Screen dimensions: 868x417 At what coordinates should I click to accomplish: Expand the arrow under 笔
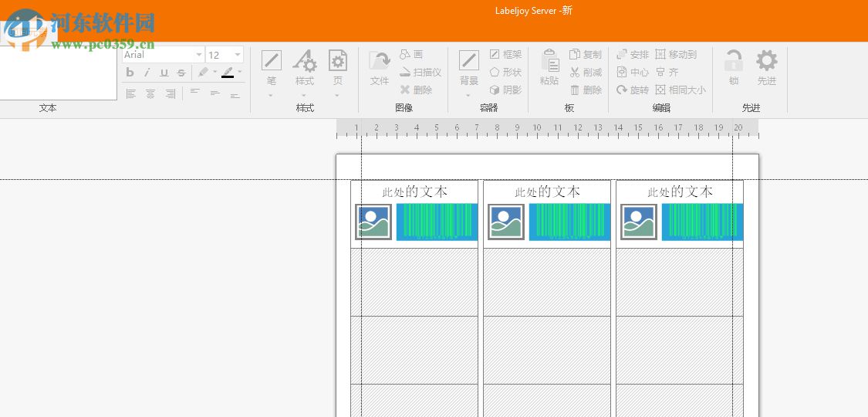coord(272,95)
